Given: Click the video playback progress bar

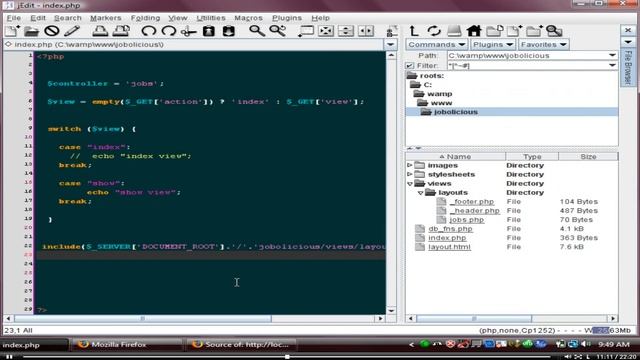Looking at the screenshot, I should pyautogui.click(x=286, y=357).
